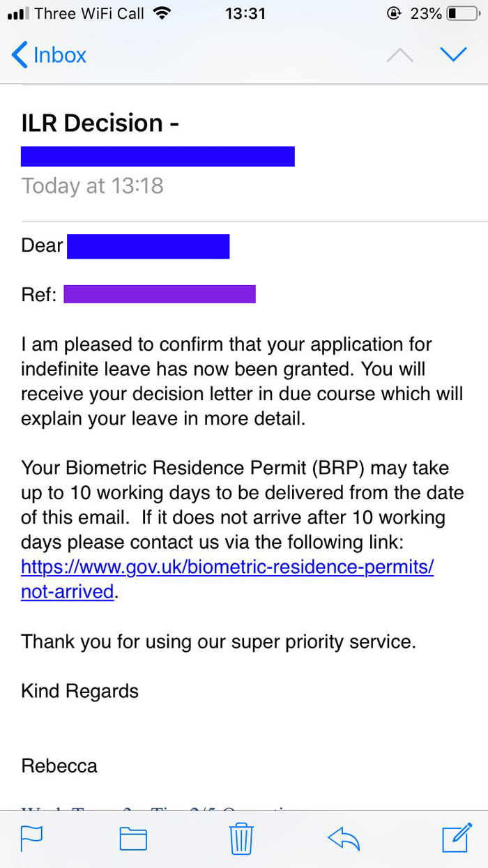488x868 pixels.
Task: Open the gov.uk biometric-residence-permits link
Action: point(227,567)
